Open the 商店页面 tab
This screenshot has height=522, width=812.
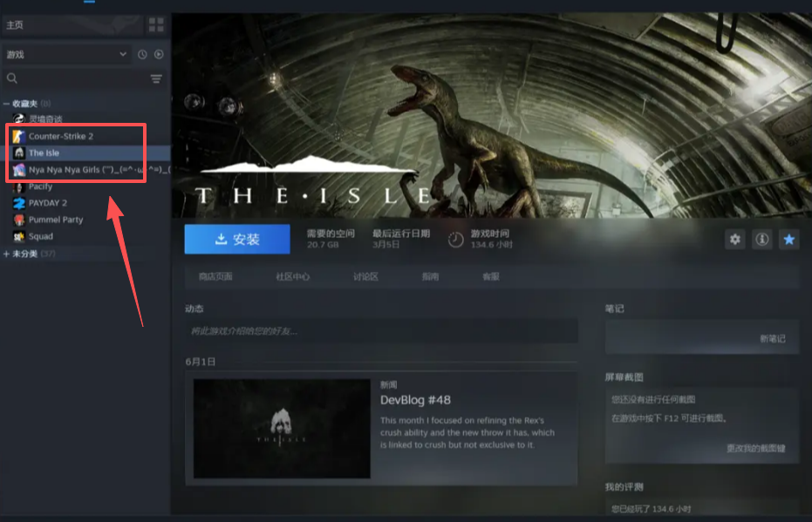pos(215,277)
